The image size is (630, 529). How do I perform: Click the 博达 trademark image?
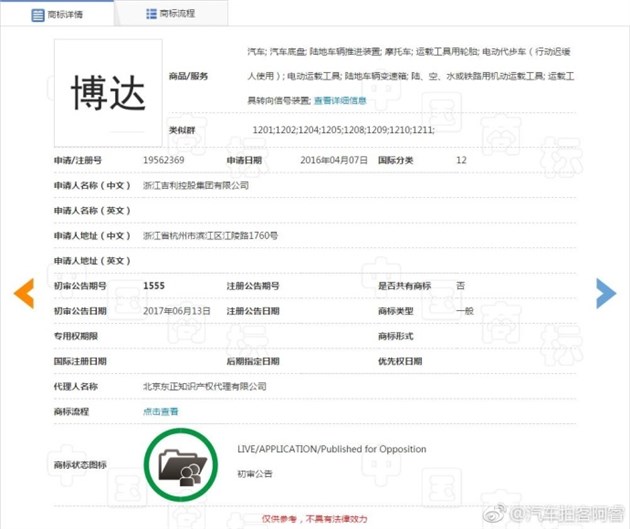[108, 93]
